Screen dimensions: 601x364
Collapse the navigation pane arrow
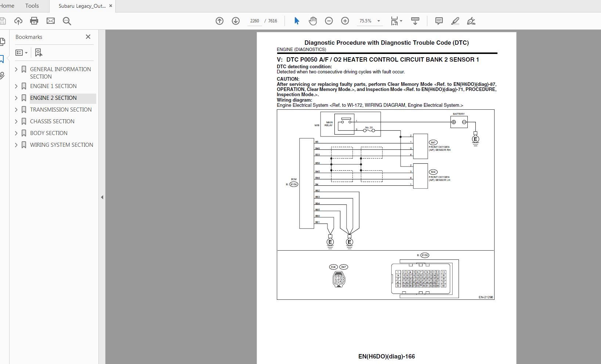[102, 197]
